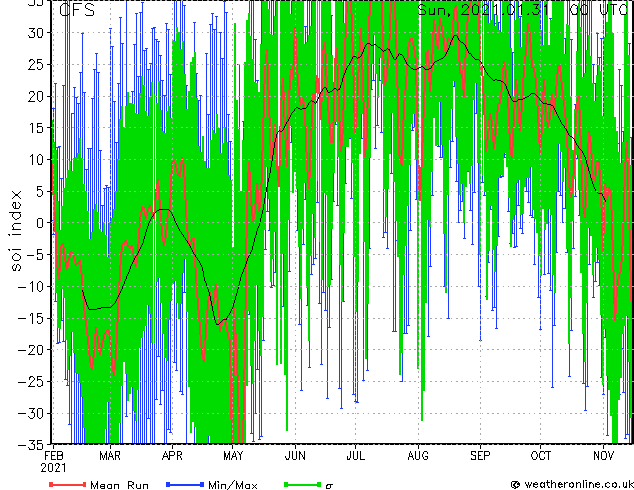This screenshot has height=490, width=634.
Task: Click the 0 value on the y-axis
Action: click(39, 223)
